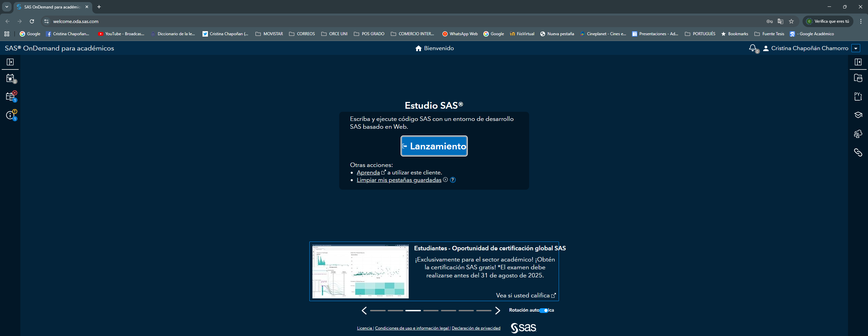Click the PY Python code icon
This screenshot has width=868, height=336.
(x=858, y=97)
